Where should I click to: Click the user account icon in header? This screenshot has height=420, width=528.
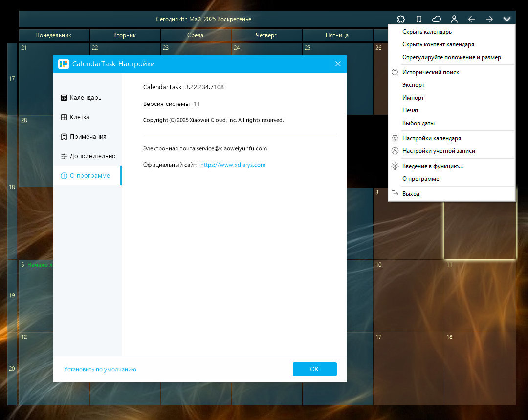coord(454,19)
